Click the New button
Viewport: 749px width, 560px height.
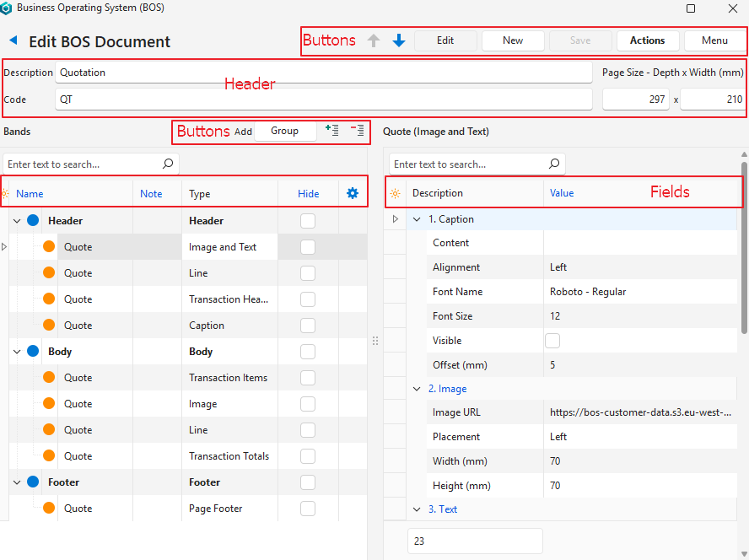[513, 40]
